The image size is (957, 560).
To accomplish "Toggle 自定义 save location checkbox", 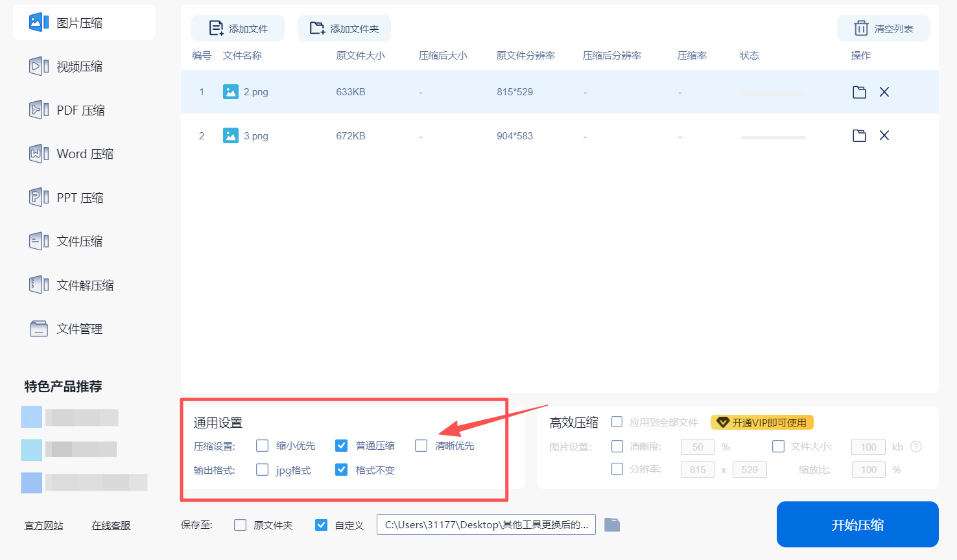I will (x=321, y=525).
